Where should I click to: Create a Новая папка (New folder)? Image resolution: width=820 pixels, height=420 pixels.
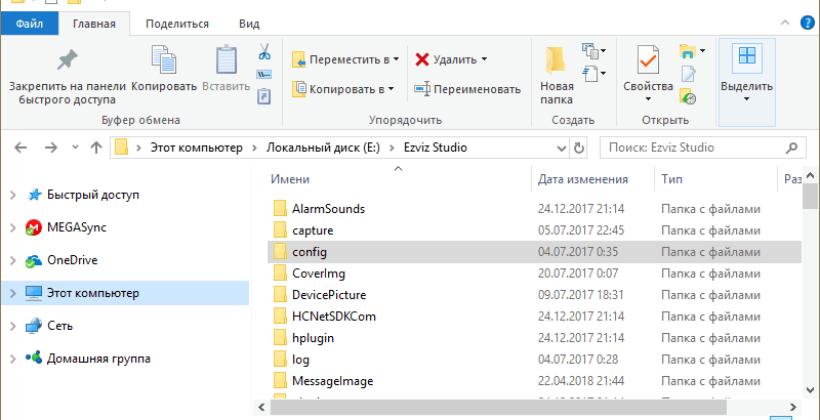coord(556,76)
